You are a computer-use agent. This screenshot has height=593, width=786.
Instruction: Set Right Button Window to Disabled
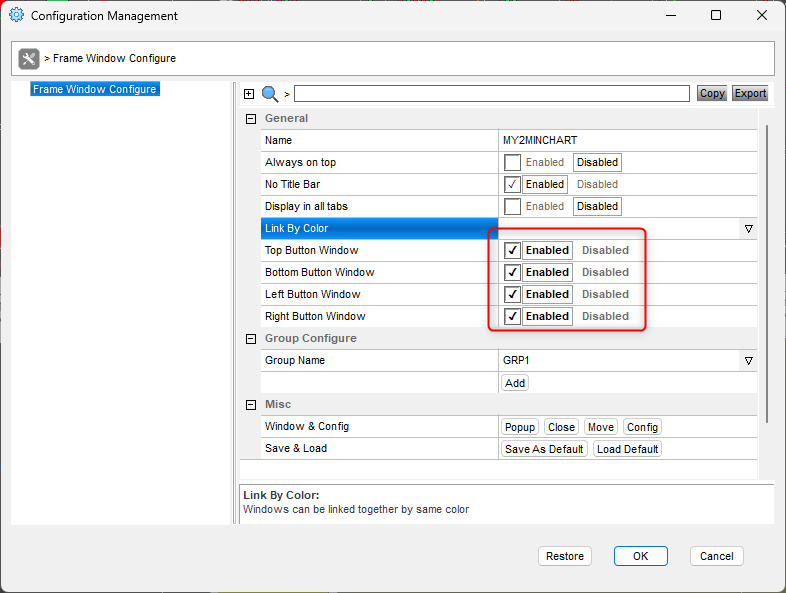[605, 316]
